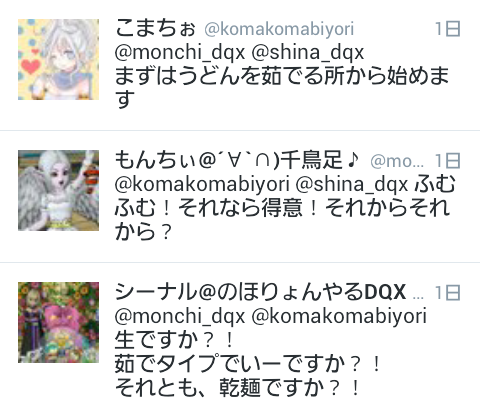Click @monchi_dqx mention in third tweet
This screenshot has height=413, width=480.
point(180,317)
